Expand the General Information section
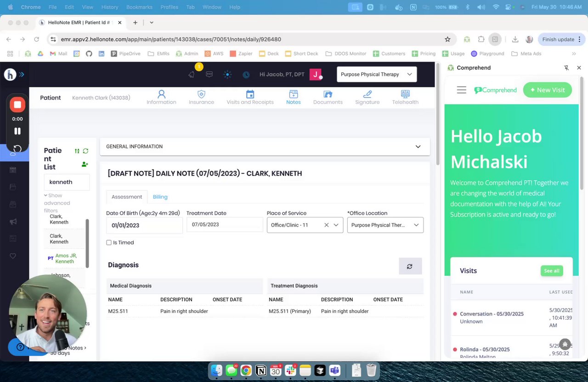Screen dimensions: 588x382 point(265,147)
